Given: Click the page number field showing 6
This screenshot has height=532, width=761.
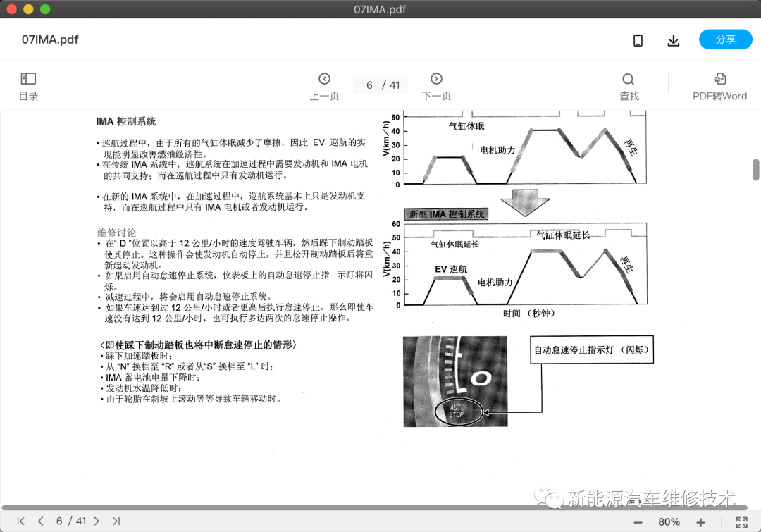Looking at the screenshot, I should (370, 85).
